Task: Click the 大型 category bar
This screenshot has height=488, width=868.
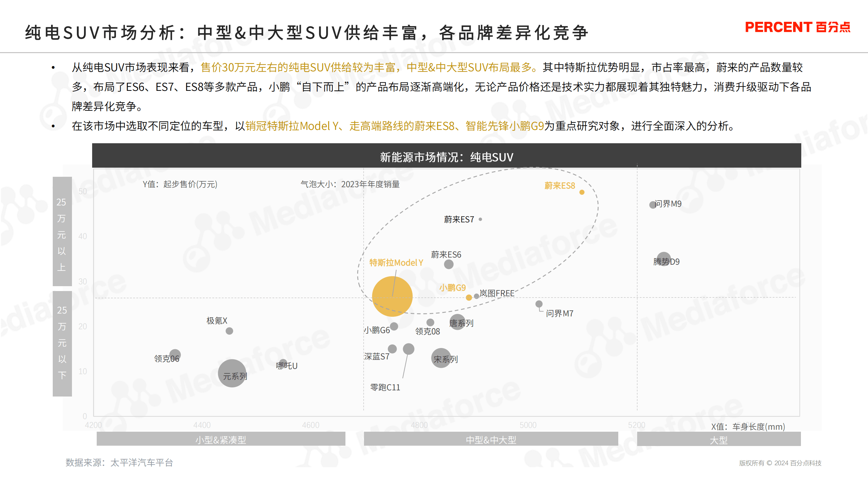Action: coord(719,439)
